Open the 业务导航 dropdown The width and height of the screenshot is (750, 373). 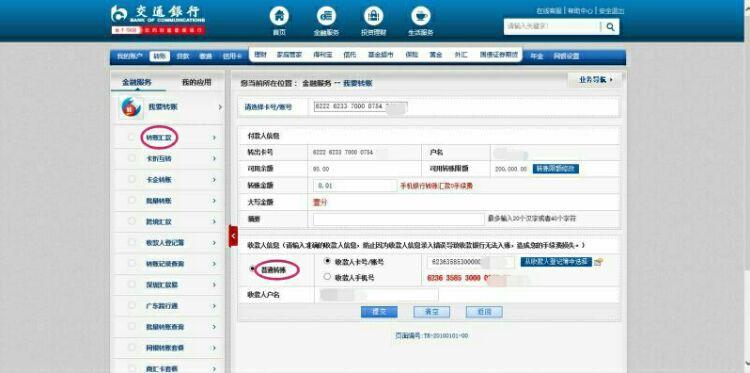596,80
